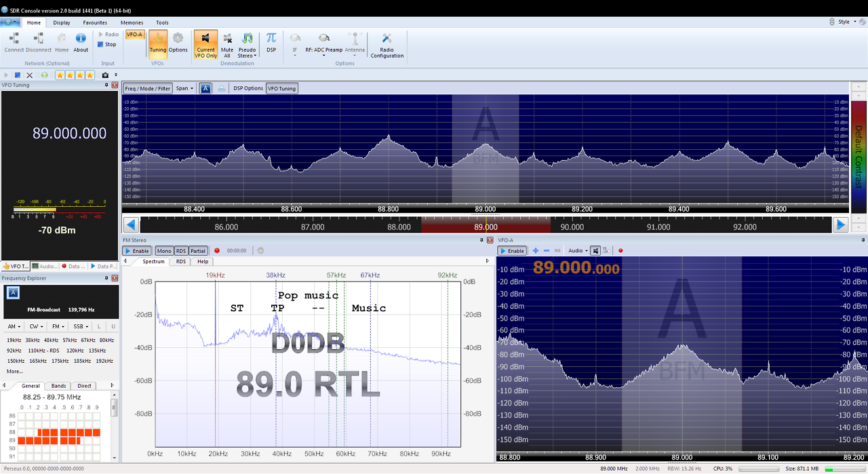Select the VFO-A button in ribbon

coord(134,35)
